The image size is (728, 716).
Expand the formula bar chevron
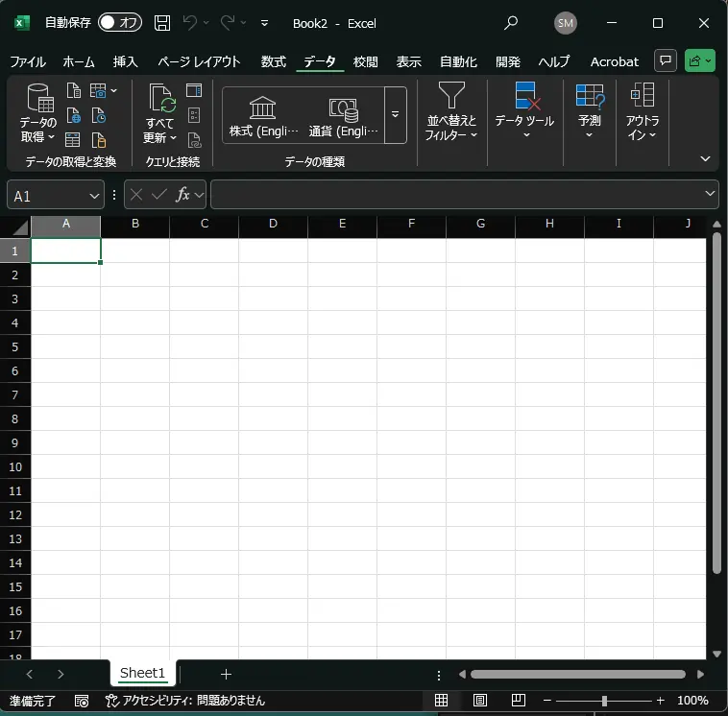coord(710,193)
